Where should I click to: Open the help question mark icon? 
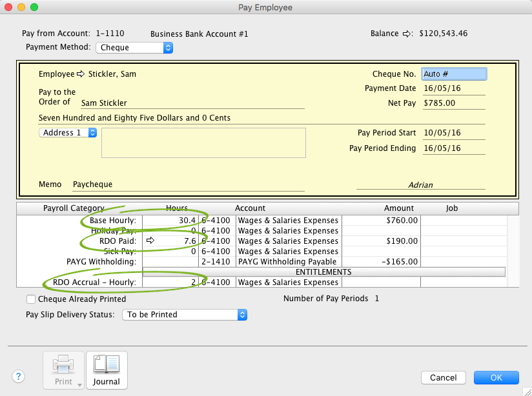tap(19, 377)
